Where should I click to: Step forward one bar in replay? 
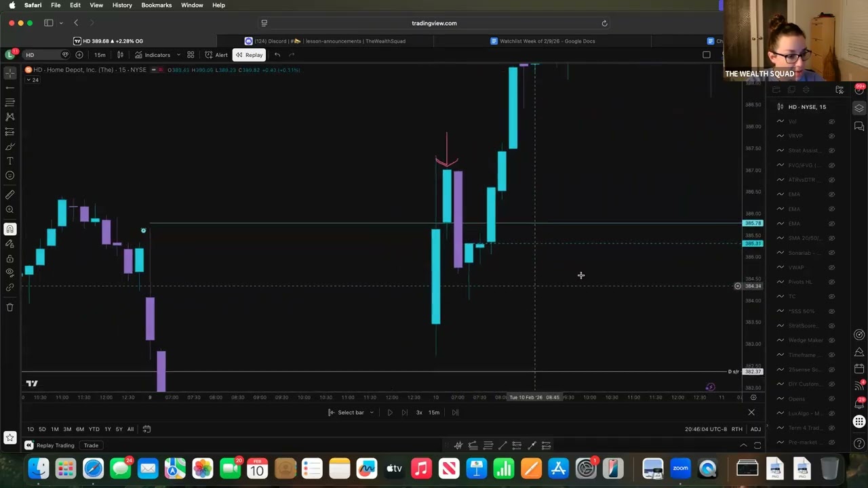tap(404, 412)
